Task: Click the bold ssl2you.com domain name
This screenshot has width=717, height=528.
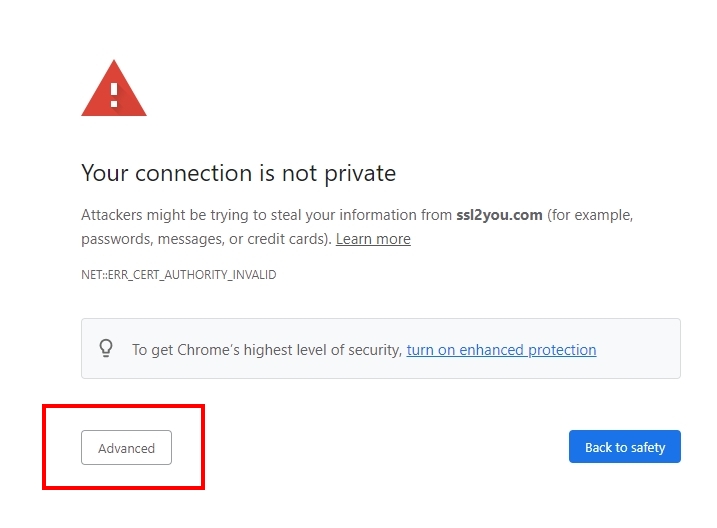Action: pos(499,215)
